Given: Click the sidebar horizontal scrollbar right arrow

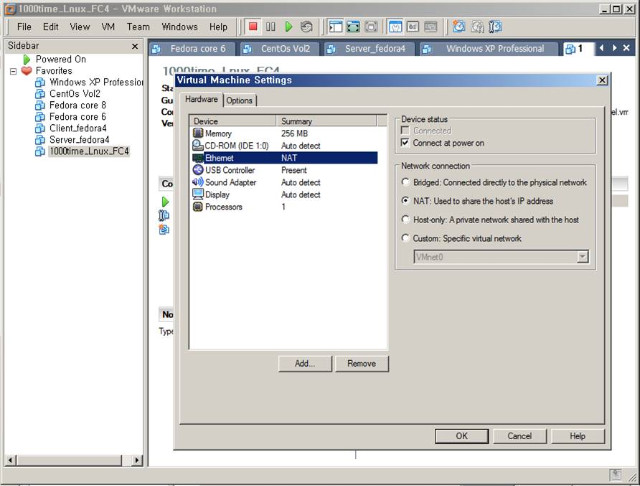Looking at the screenshot, I should pyautogui.click(x=137, y=460).
